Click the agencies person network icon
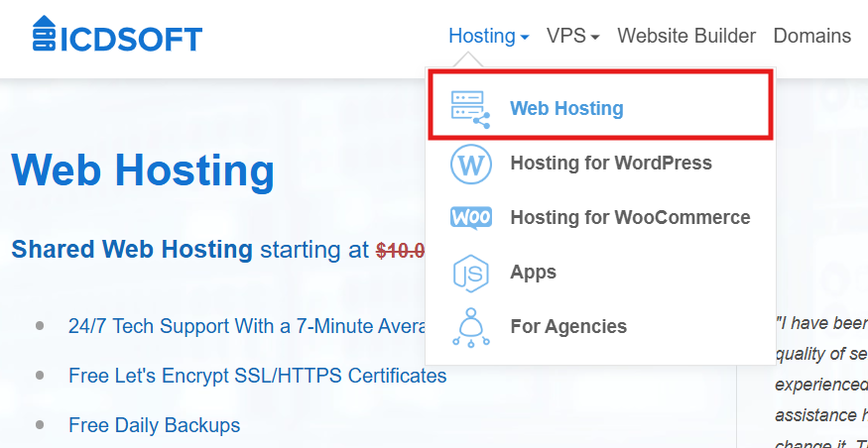This screenshot has height=448, width=868. click(x=470, y=327)
